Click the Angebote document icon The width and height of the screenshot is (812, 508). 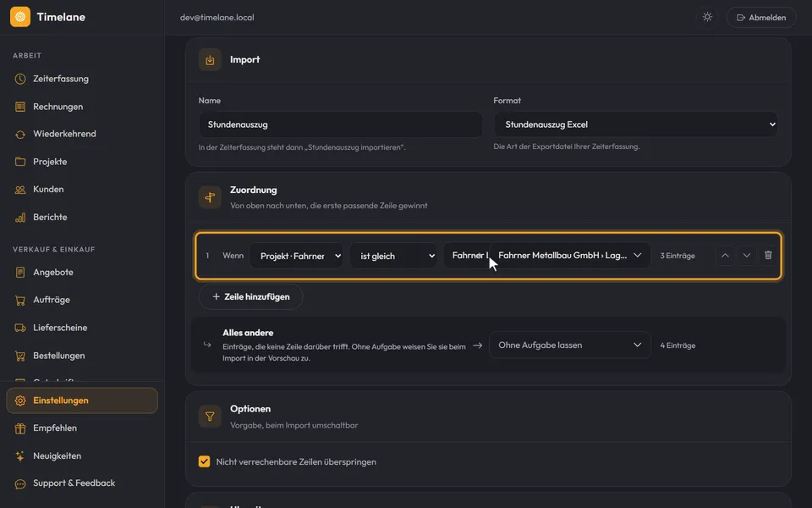coord(20,272)
